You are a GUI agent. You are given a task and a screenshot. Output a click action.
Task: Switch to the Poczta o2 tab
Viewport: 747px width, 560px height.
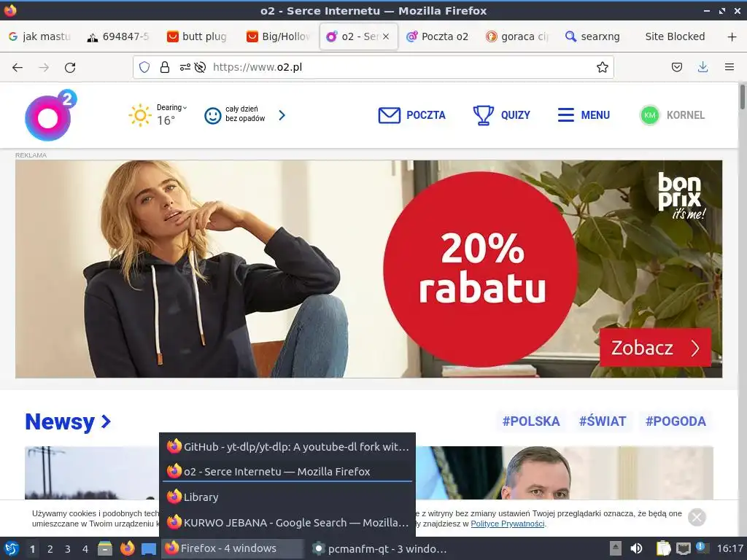[438, 36]
